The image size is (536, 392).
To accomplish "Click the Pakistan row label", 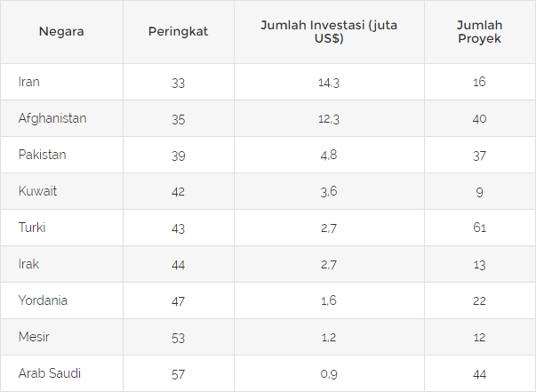I will pos(43,155).
